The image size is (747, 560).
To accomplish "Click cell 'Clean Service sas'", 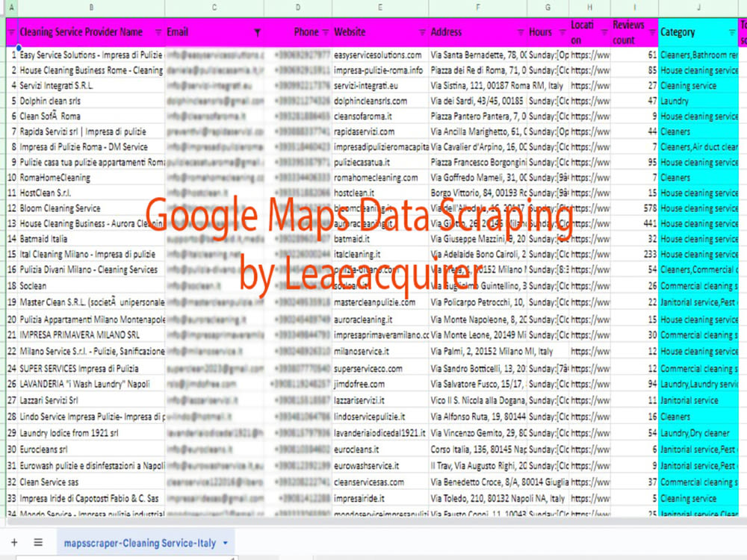I will pyautogui.click(x=91, y=482).
